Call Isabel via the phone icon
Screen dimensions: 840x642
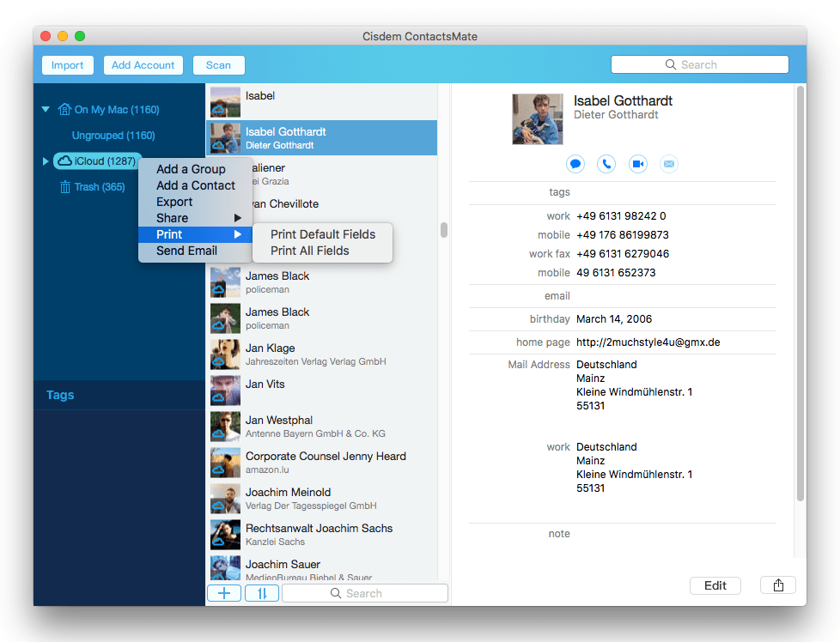606,163
